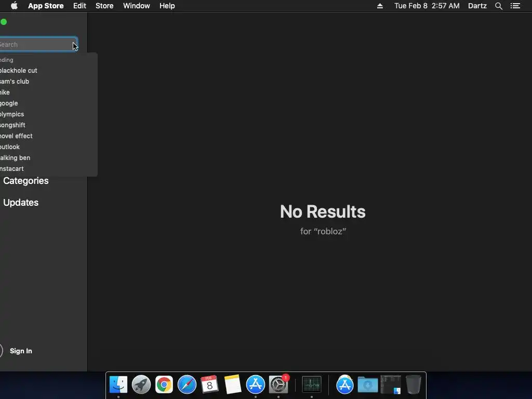The image size is (532, 399).
Task: Select "talking ben" trending suggestion
Action: 48,158
